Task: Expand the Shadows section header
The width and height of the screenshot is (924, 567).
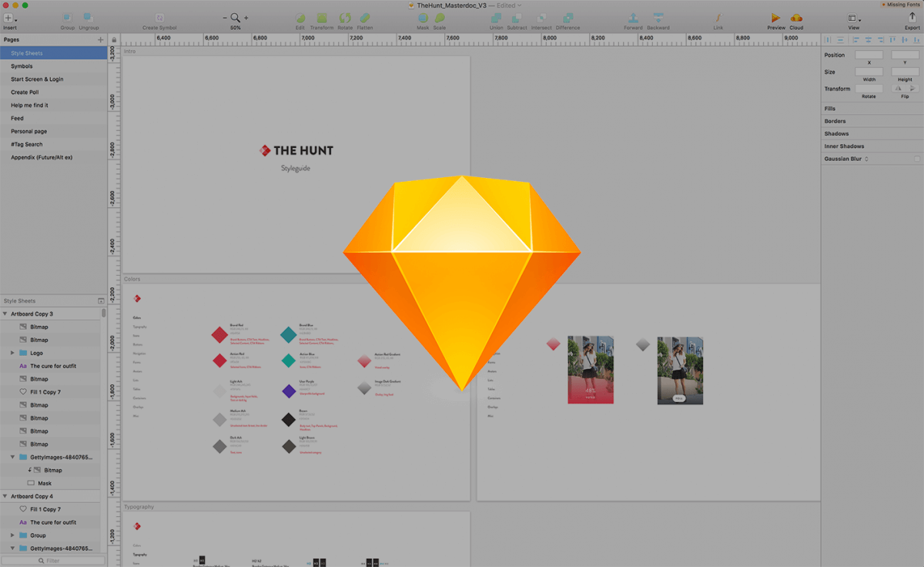Action: (872, 134)
